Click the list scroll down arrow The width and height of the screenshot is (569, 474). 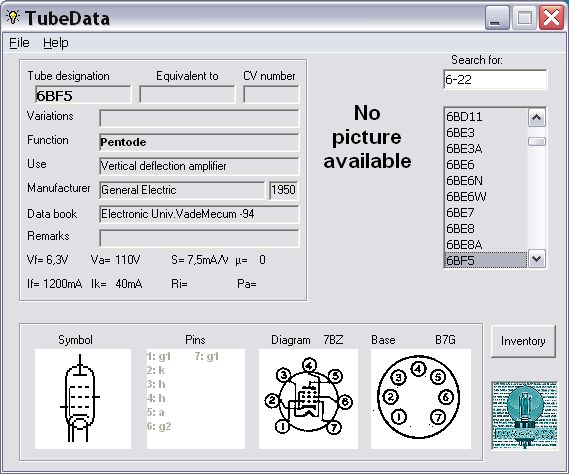point(536,259)
